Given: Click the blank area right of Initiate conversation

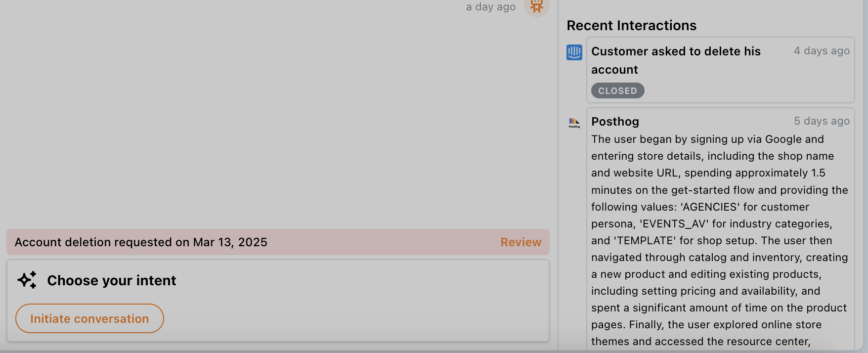Looking at the screenshot, I should (356, 318).
